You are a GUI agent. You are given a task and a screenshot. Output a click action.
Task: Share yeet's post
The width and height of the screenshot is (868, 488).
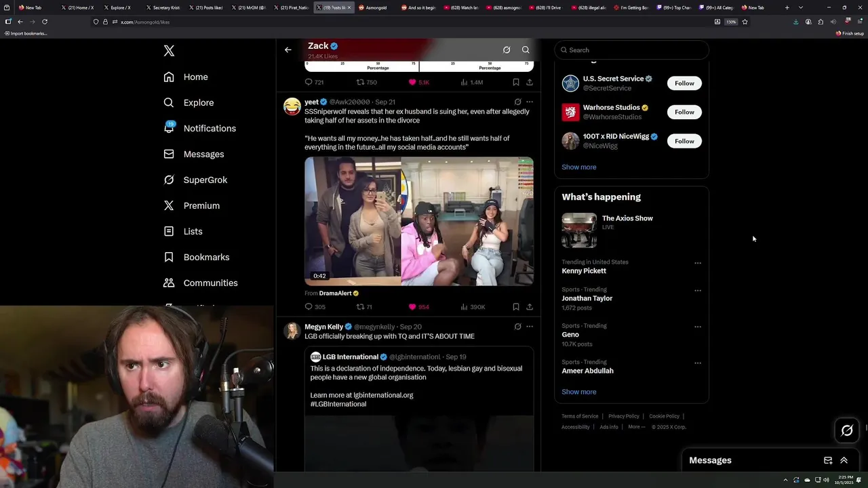pyautogui.click(x=530, y=307)
